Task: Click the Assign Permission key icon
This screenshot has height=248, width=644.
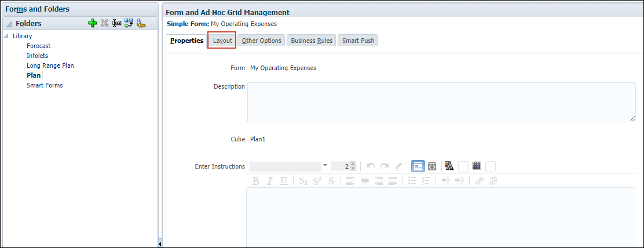Action: pos(141,23)
